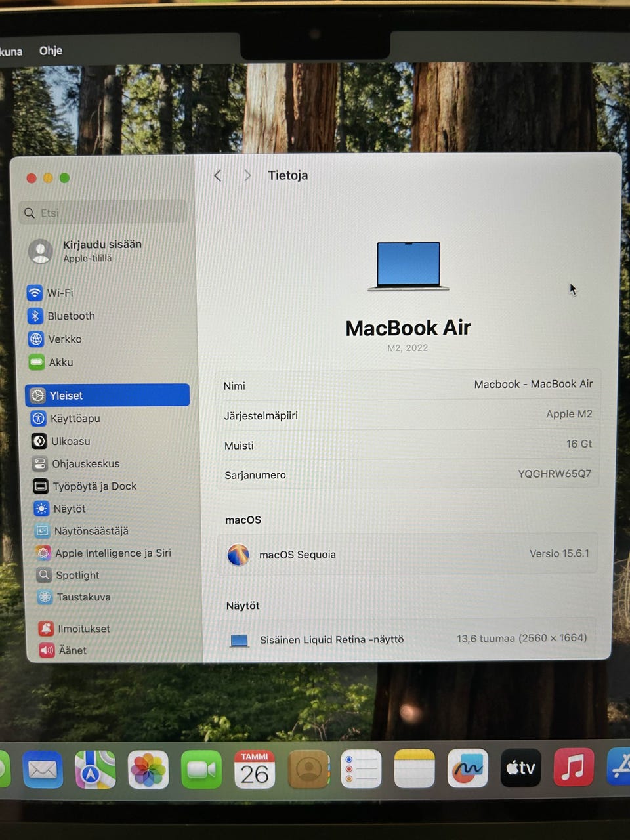Launch Maps from the Dock
Image resolution: width=630 pixels, height=840 pixels.
(x=95, y=770)
